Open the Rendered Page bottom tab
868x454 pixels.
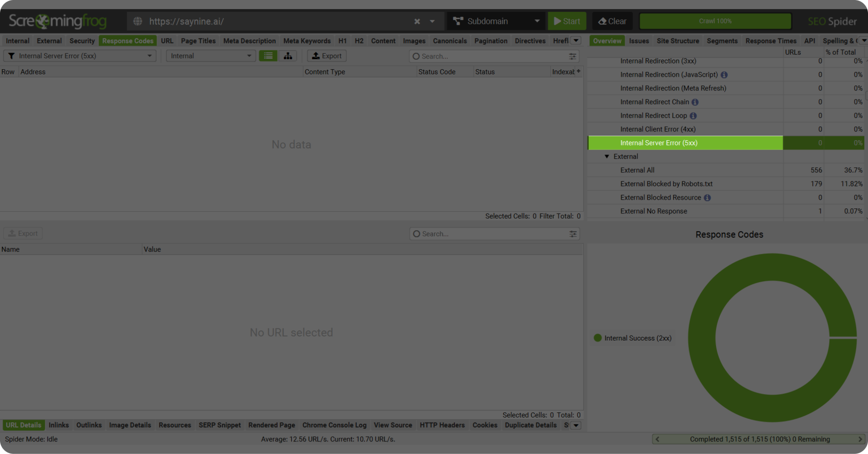(x=272, y=425)
